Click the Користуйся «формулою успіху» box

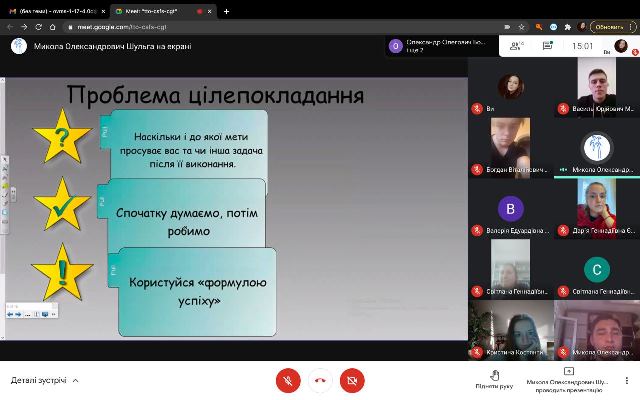pyautogui.click(x=196, y=291)
